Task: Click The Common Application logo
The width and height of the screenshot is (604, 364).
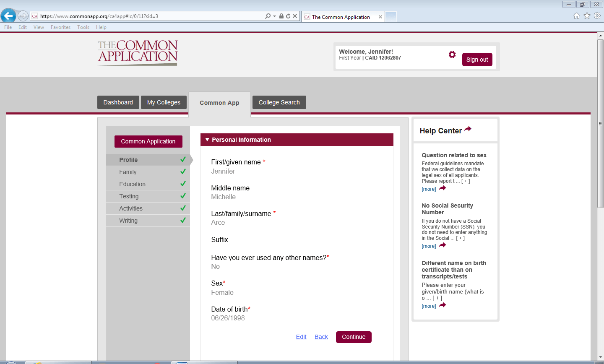Action: pos(138,53)
